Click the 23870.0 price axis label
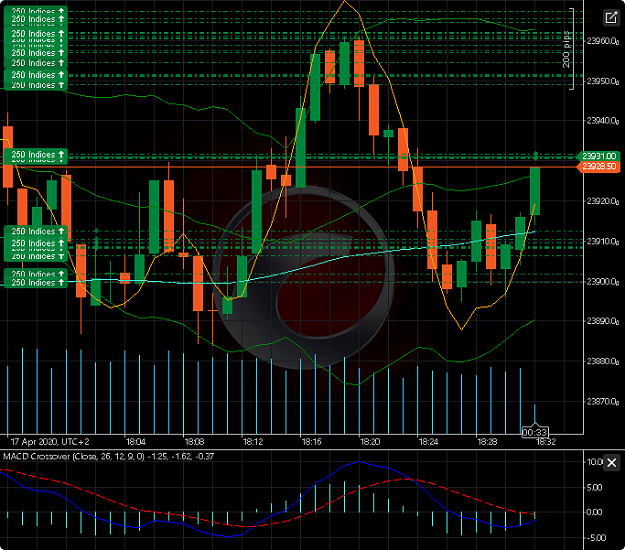 click(x=603, y=401)
